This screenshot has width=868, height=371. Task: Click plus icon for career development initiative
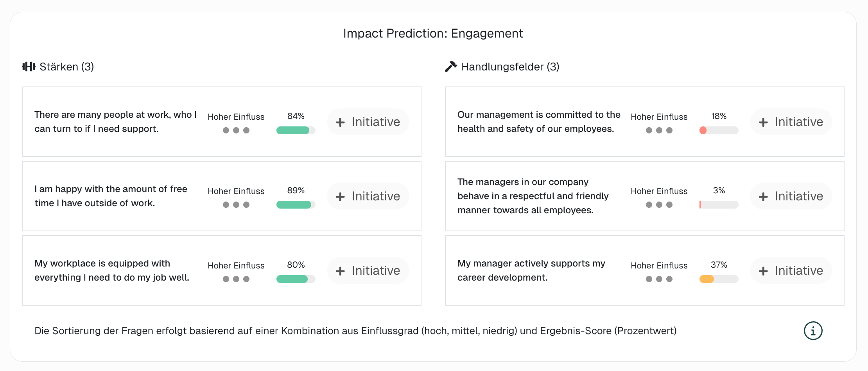coord(763,271)
